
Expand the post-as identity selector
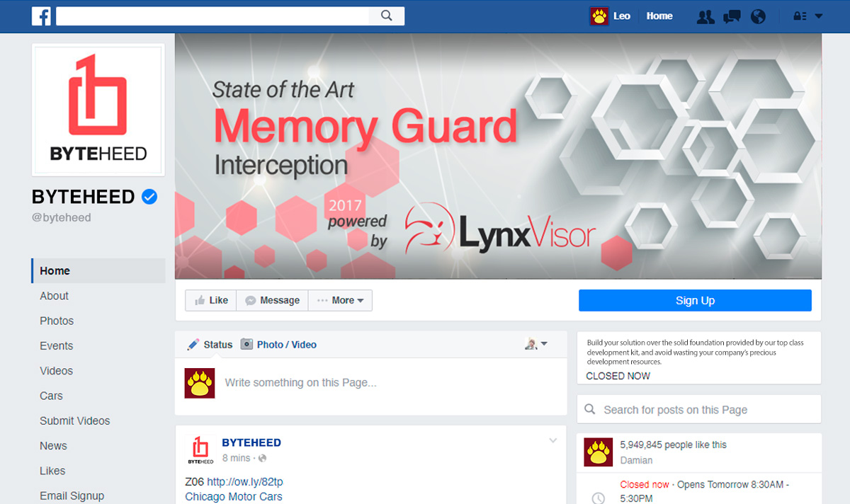pyautogui.click(x=535, y=344)
